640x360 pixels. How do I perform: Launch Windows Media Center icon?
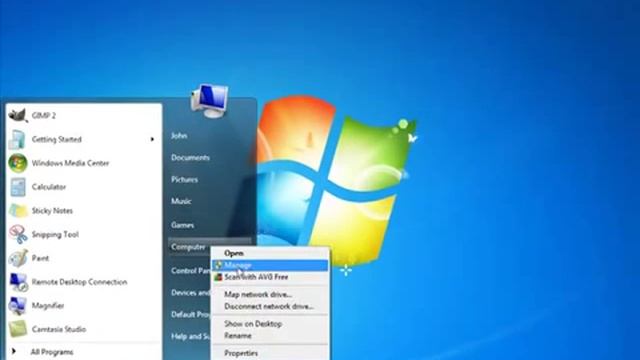click(18, 163)
